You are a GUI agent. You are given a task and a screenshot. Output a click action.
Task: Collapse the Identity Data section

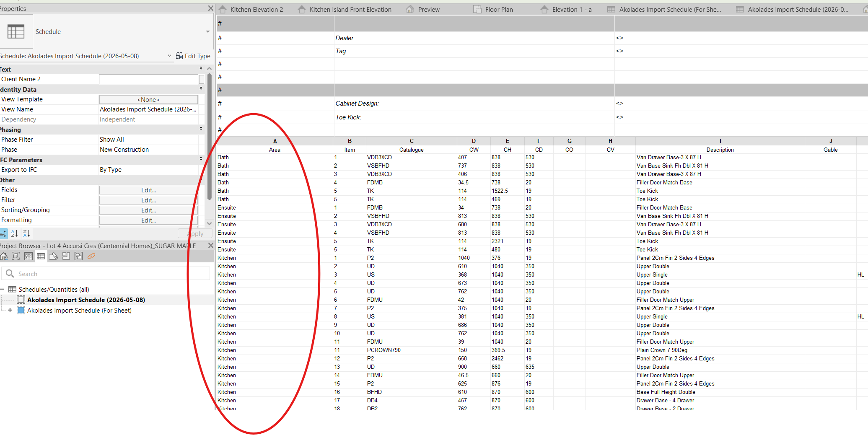pyautogui.click(x=201, y=88)
